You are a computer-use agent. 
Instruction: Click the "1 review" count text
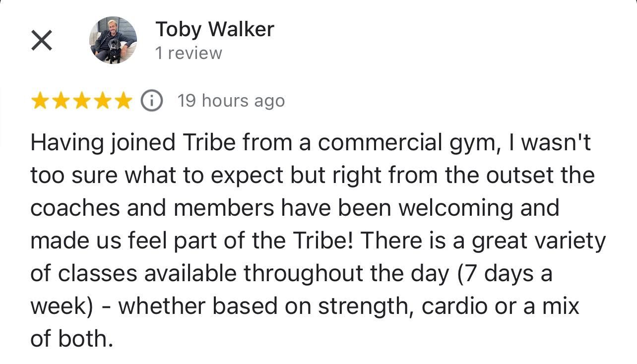(189, 53)
